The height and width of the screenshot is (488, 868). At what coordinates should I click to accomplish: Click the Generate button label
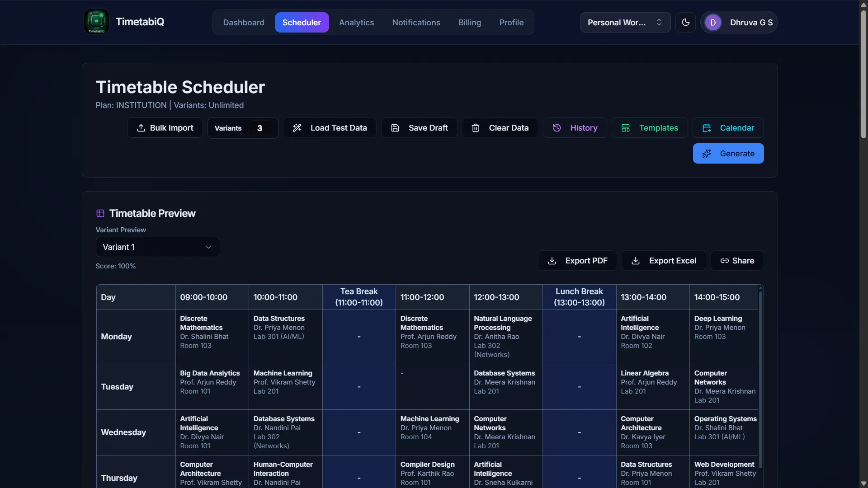tap(737, 154)
